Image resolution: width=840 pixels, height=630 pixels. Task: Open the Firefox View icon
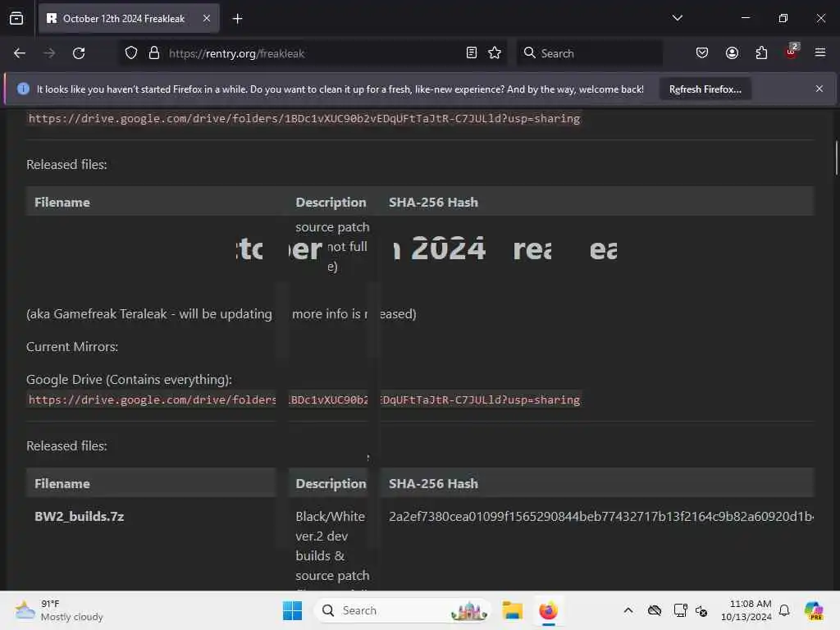tap(16, 19)
